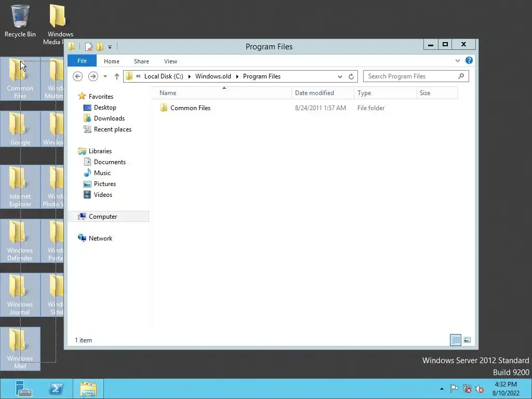Go up one folder level
Viewport: 532px width, 399px height.
[x=117, y=76]
